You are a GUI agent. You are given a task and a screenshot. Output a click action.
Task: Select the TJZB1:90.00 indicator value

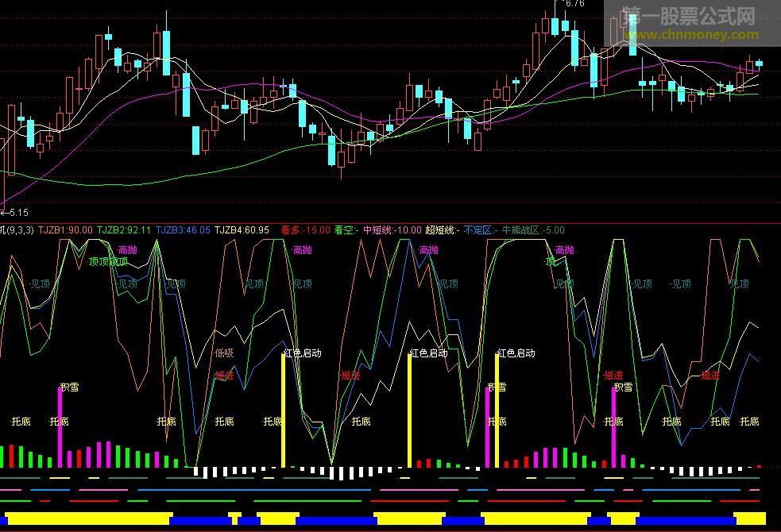pyautogui.click(x=65, y=230)
